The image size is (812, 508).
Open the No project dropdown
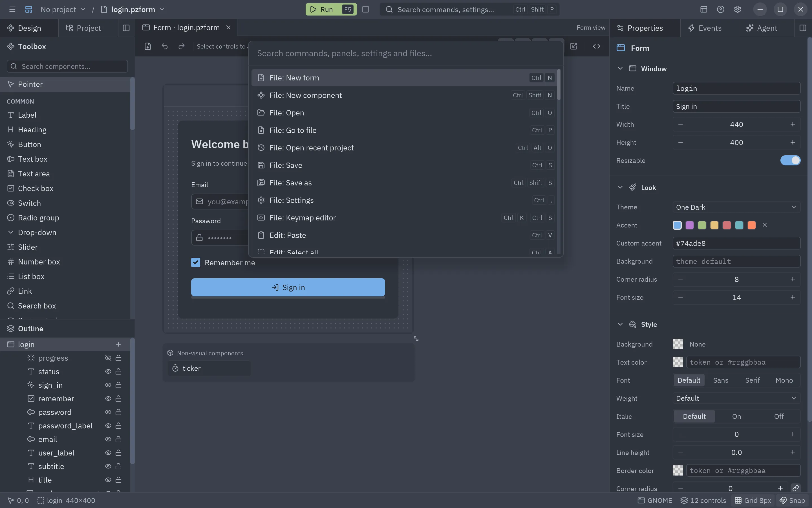click(x=63, y=9)
